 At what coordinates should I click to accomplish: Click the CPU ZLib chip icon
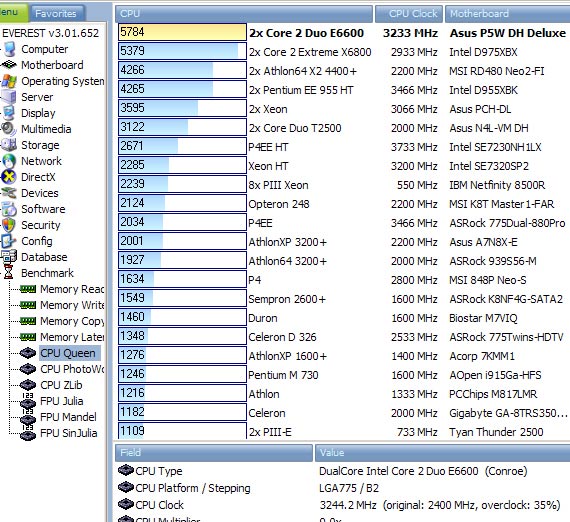[28, 385]
